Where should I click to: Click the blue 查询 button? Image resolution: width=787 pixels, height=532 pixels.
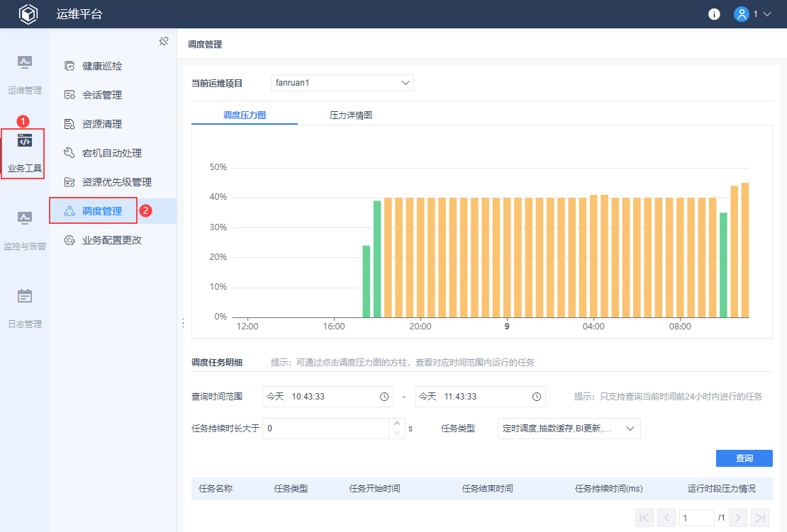[744, 458]
